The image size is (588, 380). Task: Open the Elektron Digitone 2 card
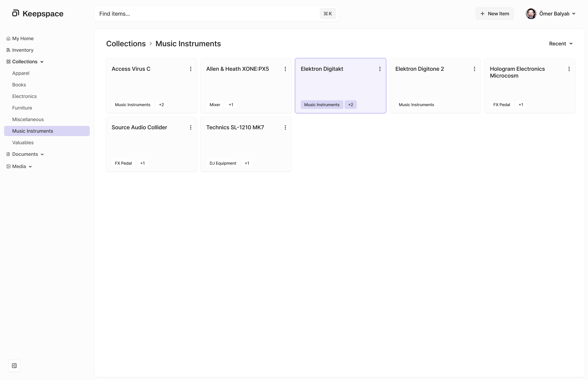tap(435, 86)
